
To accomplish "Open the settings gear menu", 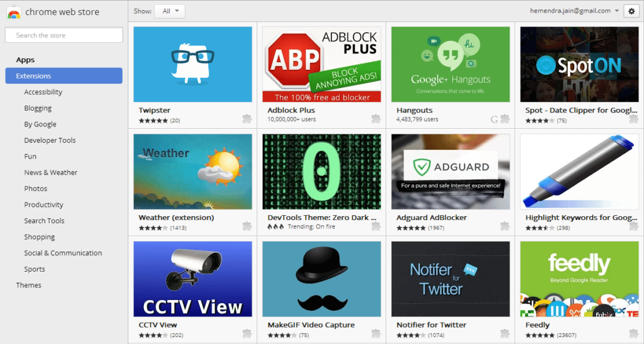I will coord(631,11).
